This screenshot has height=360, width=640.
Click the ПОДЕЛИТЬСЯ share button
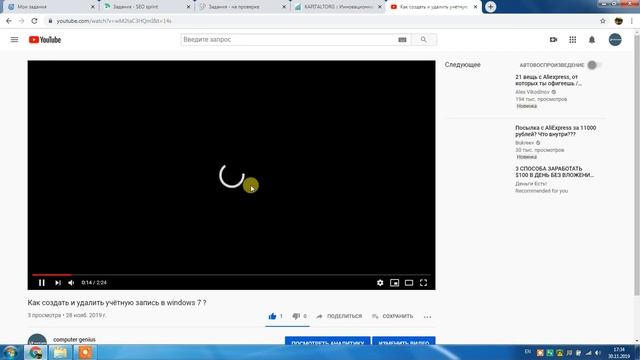[339, 316]
